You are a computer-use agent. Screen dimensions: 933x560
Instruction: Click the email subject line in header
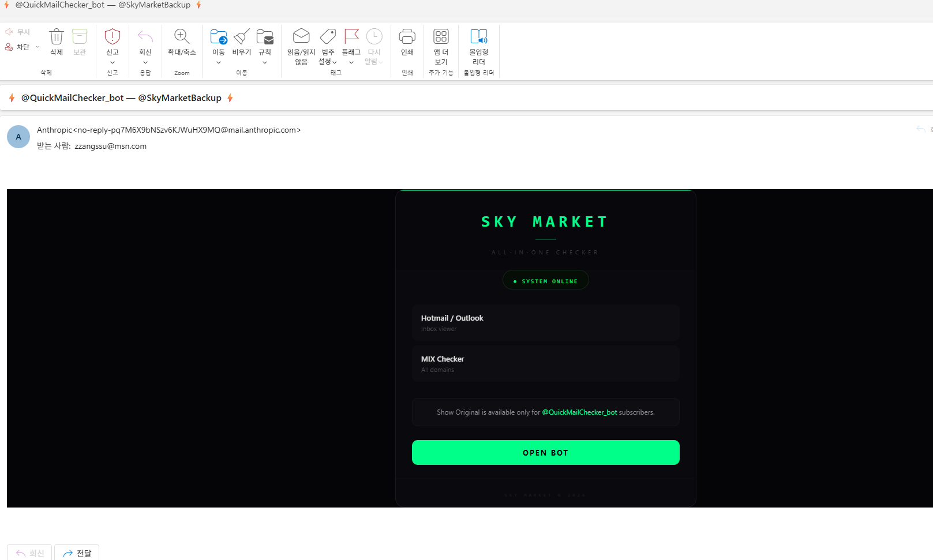pos(121,98)
